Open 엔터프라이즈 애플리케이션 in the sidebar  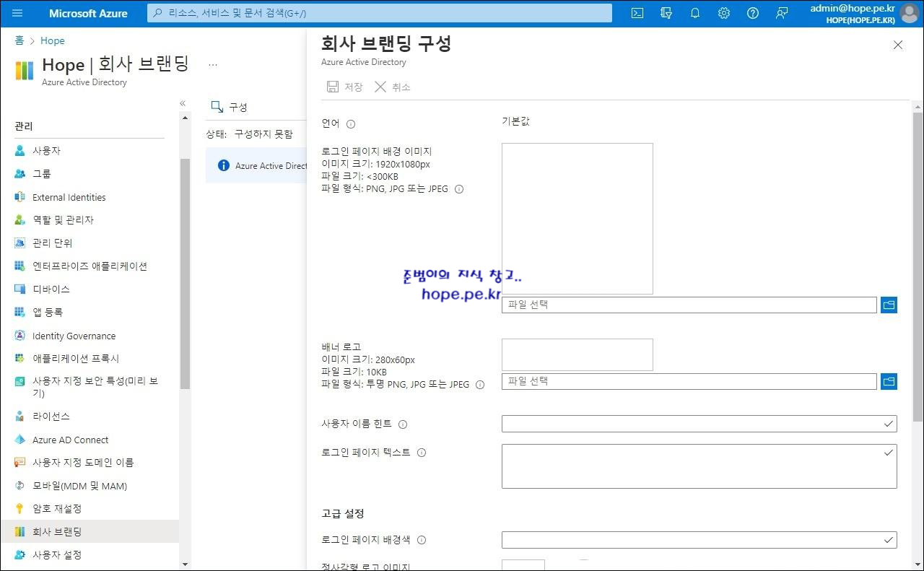(x=90, y=266)
